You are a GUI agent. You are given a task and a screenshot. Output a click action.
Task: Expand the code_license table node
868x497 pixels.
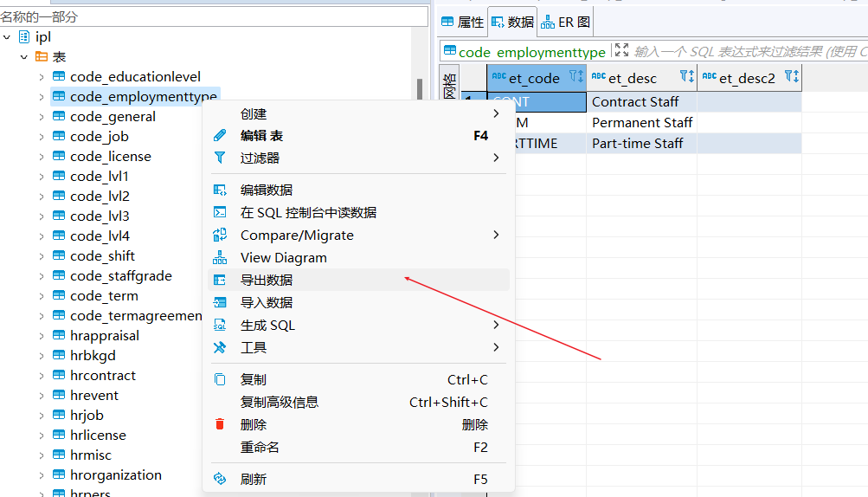pos(42,157)
